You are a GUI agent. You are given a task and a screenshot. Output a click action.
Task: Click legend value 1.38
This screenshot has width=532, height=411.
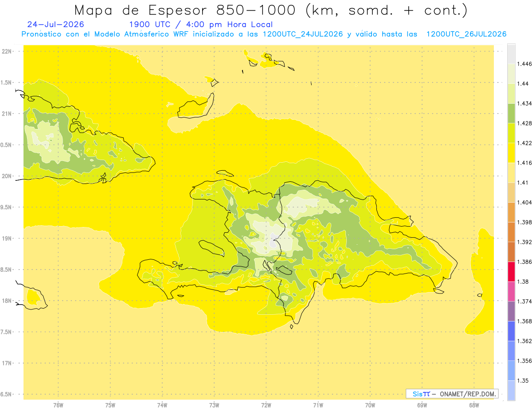point(523,282)
